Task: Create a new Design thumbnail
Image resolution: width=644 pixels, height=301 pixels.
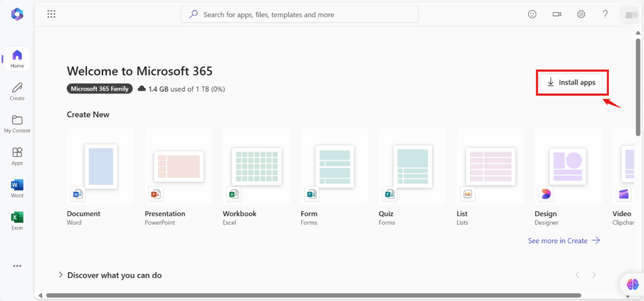Action: coord(568,166)
